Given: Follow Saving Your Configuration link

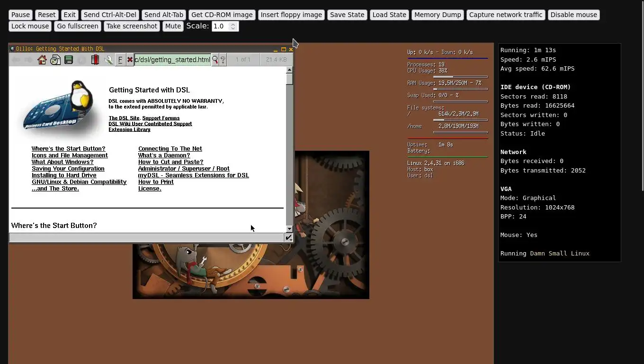Looking at the screenshot, I should point(68,169).
